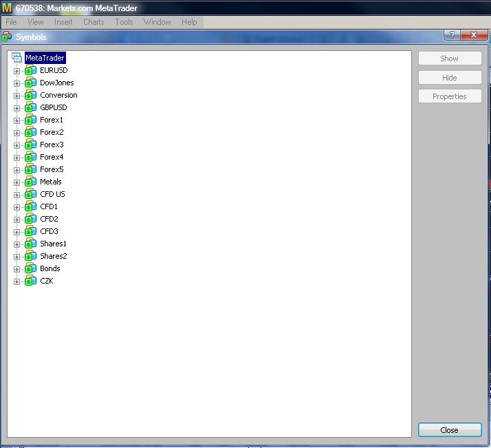Expand the Shares1 tree node
The height and width of the screenshot is (448, 491).
tap(17, 244)
